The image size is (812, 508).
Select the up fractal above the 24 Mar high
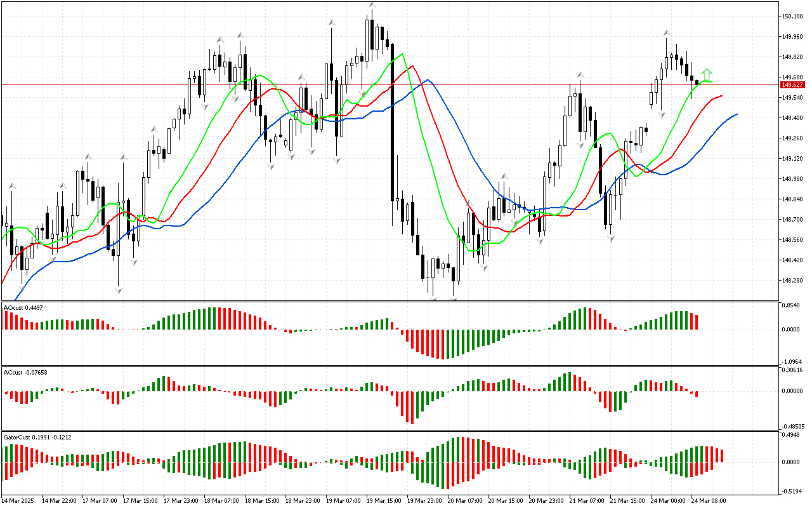click(667, 32)
